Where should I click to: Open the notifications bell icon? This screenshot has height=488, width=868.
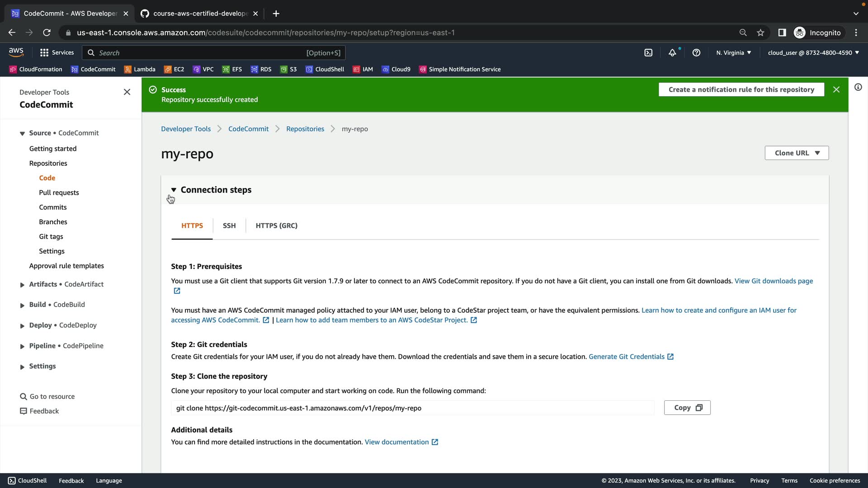pos(672,53)
